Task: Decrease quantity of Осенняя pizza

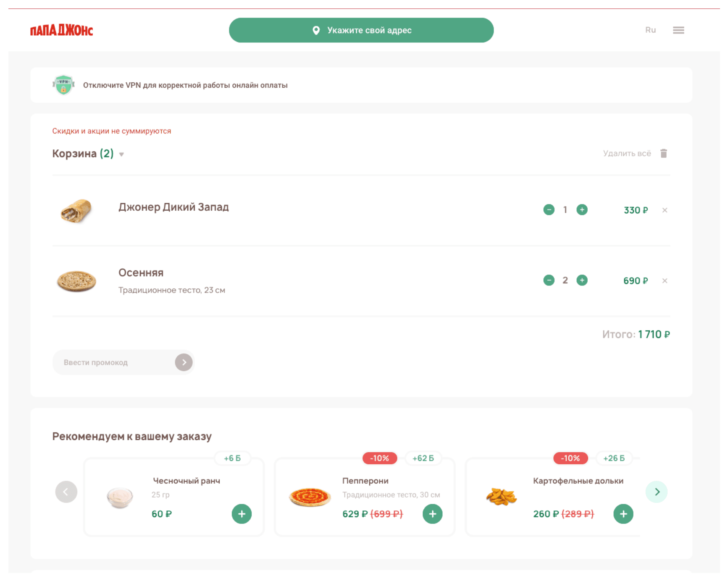Action: (549, 280)
